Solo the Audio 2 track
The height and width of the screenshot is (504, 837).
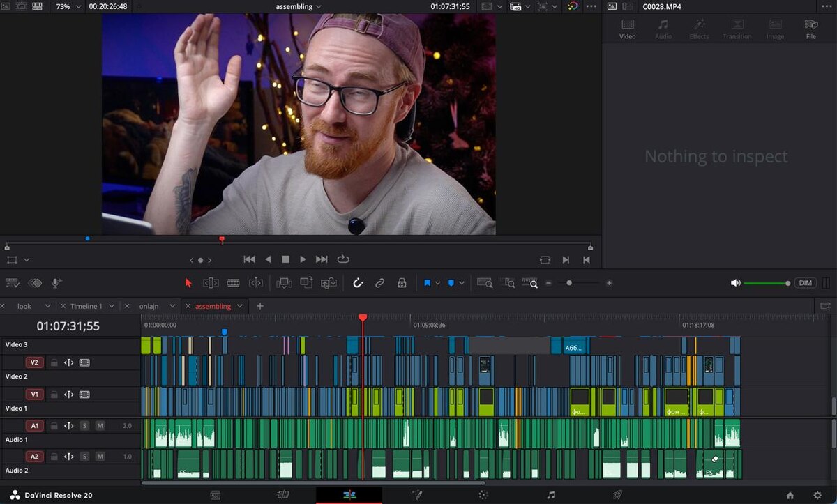click(84, 457)
